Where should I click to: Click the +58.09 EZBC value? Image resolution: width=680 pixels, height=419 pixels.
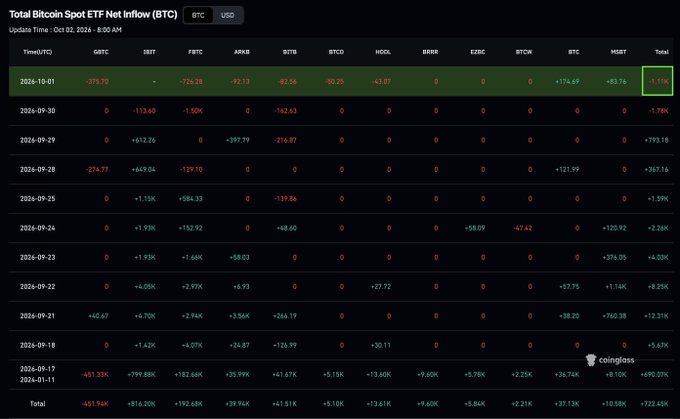click(475, 228)
